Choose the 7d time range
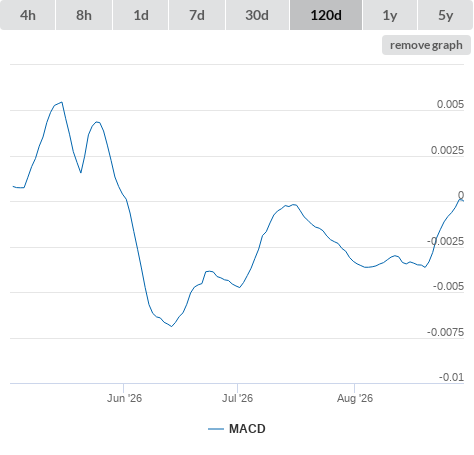Image resolution: width=474 pixels, height=455 pixels. click(197, 15)
